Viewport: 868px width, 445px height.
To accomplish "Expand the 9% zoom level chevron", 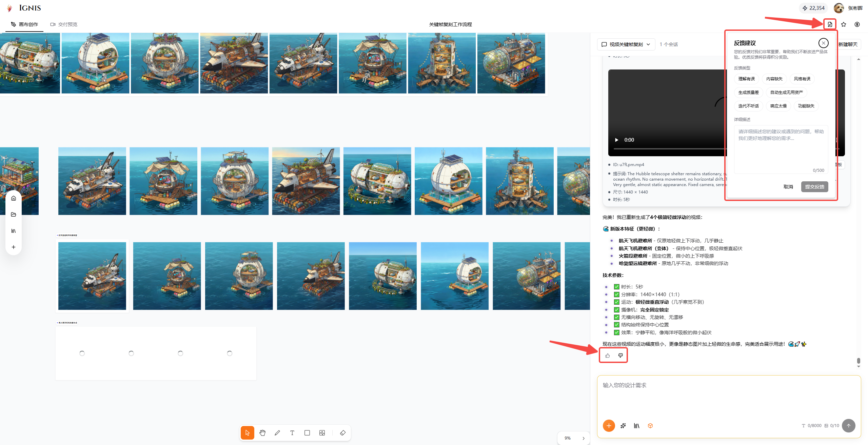I will [x=584, y=438].
